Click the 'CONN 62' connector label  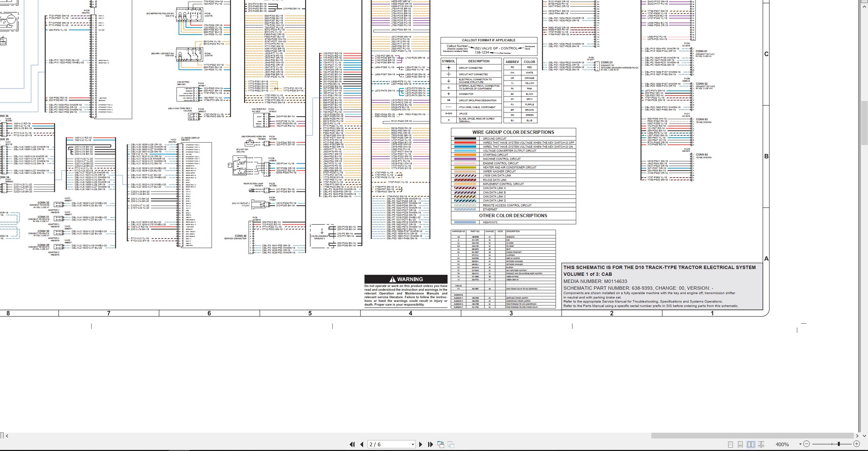[x=702, y=84]
